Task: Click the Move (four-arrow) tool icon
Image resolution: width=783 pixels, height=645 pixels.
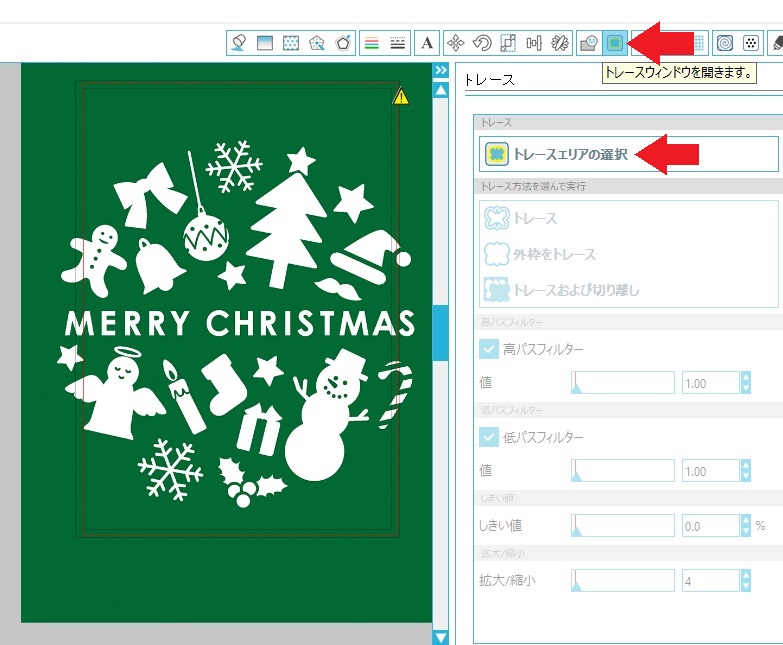Action: 455,43
